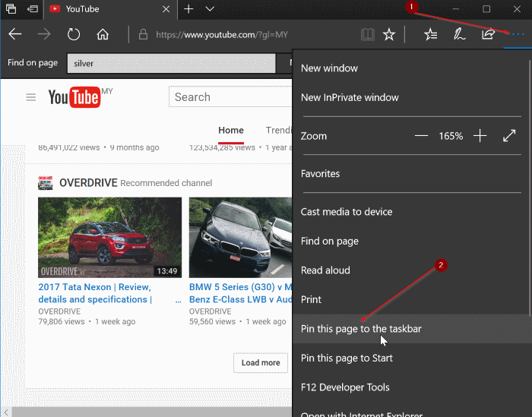Show tab previews chevron
532x417 pixels.
click(210, 9)
